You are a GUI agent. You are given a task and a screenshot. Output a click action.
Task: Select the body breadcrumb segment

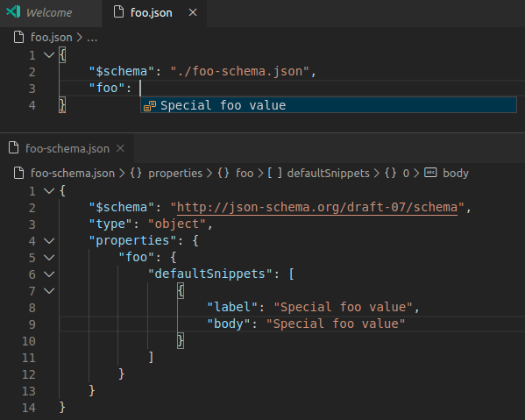[456, 173]
